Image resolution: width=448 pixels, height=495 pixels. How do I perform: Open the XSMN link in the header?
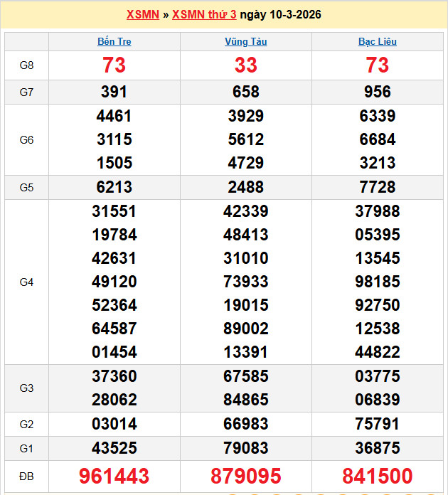coord(142,14)
